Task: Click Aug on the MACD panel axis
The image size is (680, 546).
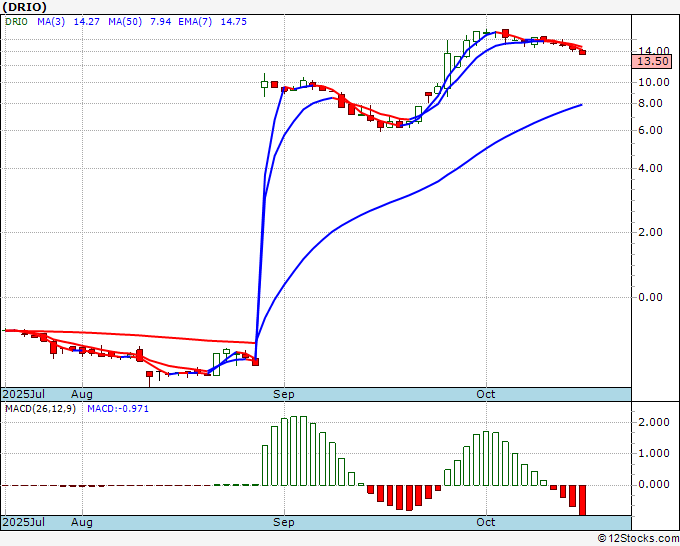Action: [82, 522]
